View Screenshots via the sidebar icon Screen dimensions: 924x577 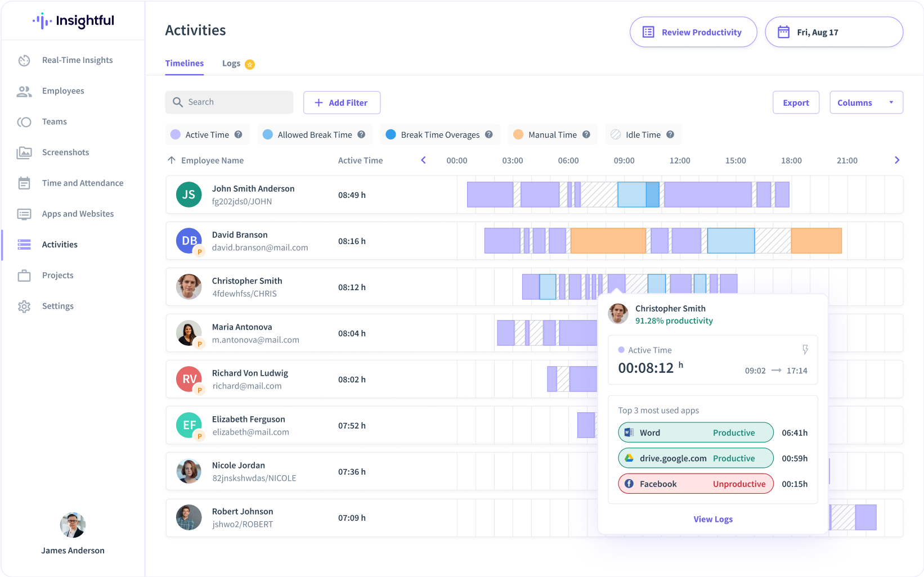pos(24,152)
